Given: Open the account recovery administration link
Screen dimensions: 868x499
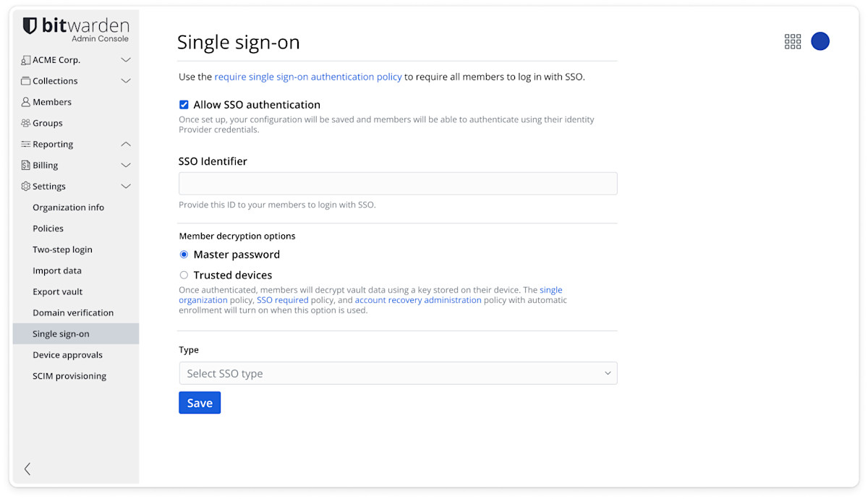Looking at the screenshot, I should point(417,300).
